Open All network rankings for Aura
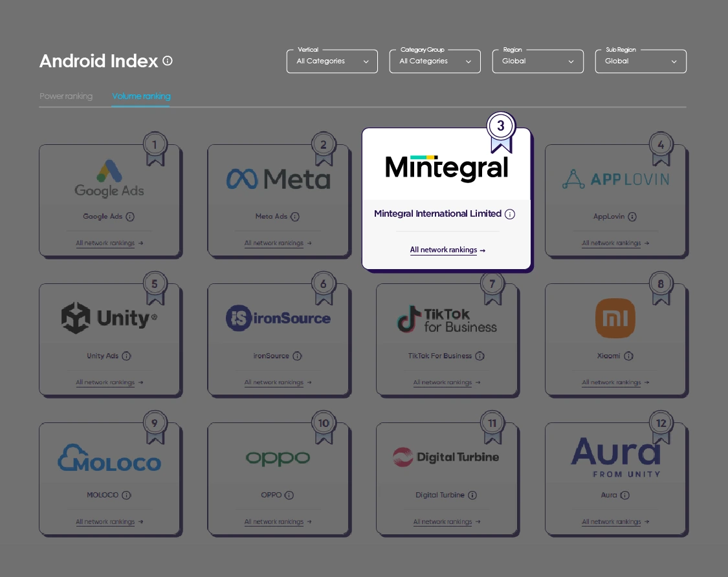The width and height of the screenshot is (728, 577). pyautogui.click(x=615, y=522)
